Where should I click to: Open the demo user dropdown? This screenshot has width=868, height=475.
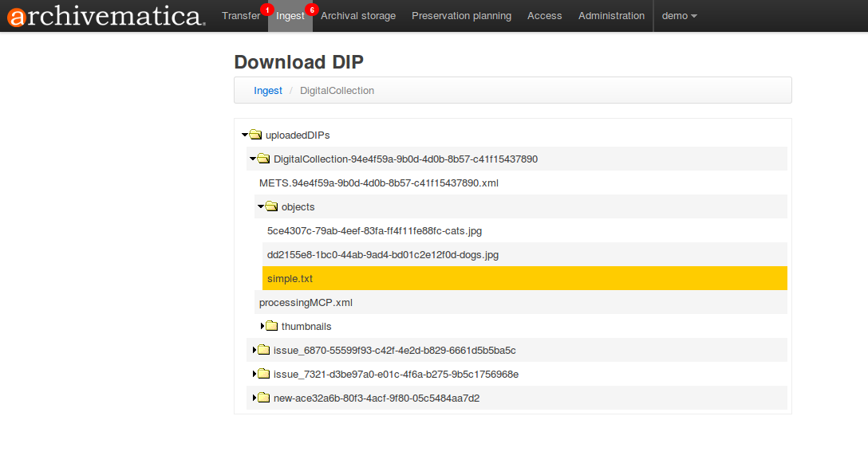tap(679, 15)
